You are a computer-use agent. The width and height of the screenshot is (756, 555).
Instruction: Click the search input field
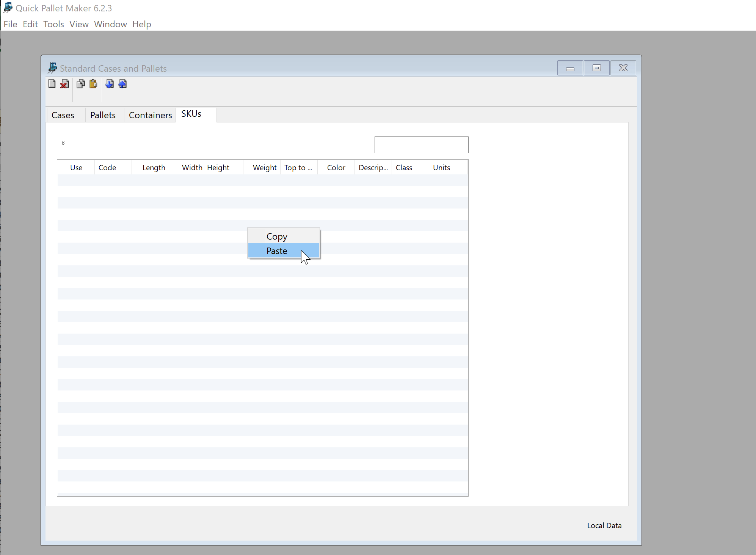pos(422,144)
